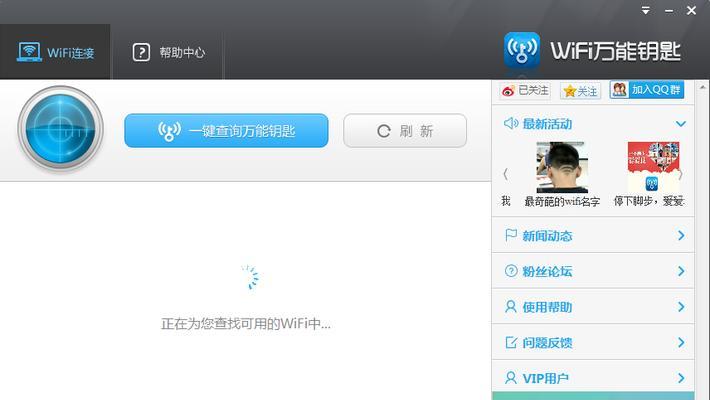Click the 最新活动 heading text
This screenshot has height=400, width=710.
click(547, 124)
